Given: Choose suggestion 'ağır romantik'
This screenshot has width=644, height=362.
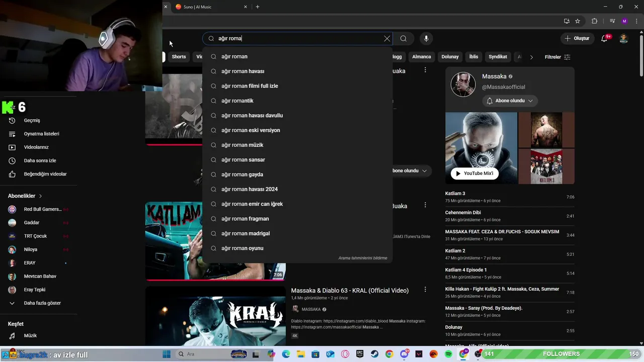Looking at the screenshot, I should coord(297,101).
